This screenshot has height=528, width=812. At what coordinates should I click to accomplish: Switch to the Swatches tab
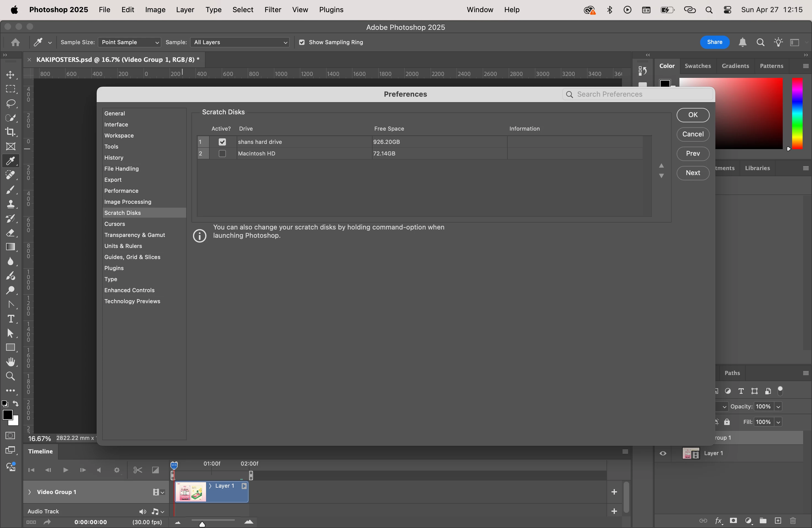(x=698, y=66)
